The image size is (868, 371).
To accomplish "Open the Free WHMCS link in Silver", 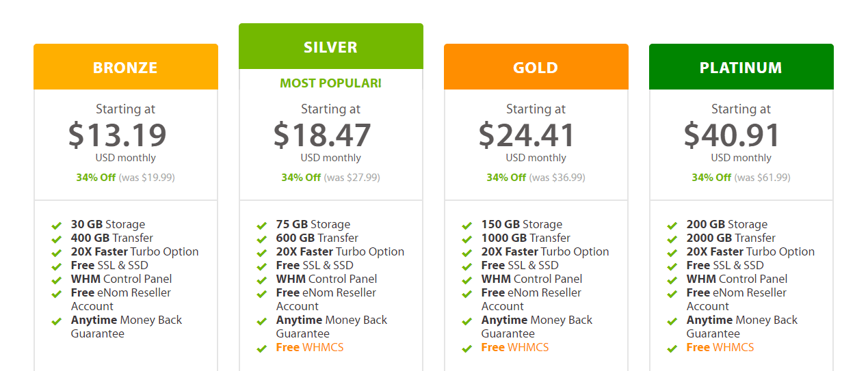I will [x=310, y=348].
